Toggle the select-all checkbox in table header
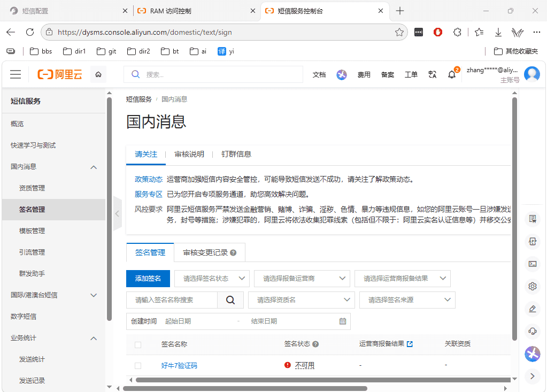 (x=138, y=344)
